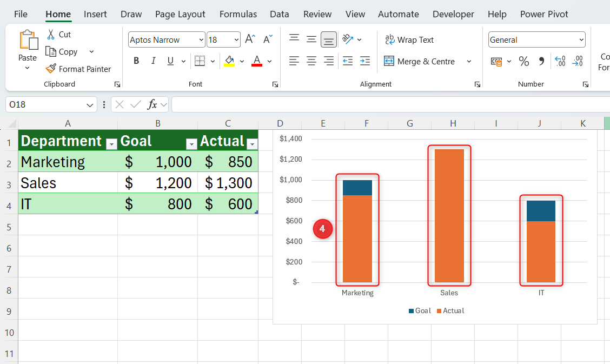The image size is (610, 364).
Task: Apply borders using the Borders icon
Action: click(200, 61)
